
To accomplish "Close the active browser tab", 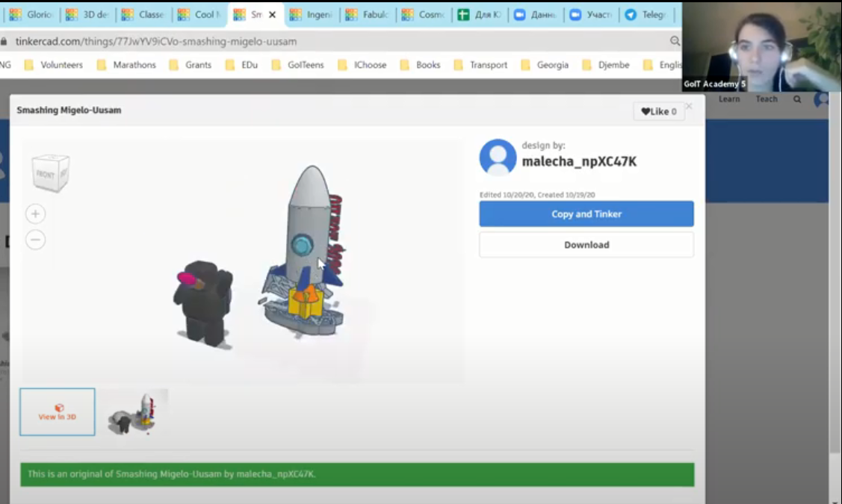I will coord(273,15).
